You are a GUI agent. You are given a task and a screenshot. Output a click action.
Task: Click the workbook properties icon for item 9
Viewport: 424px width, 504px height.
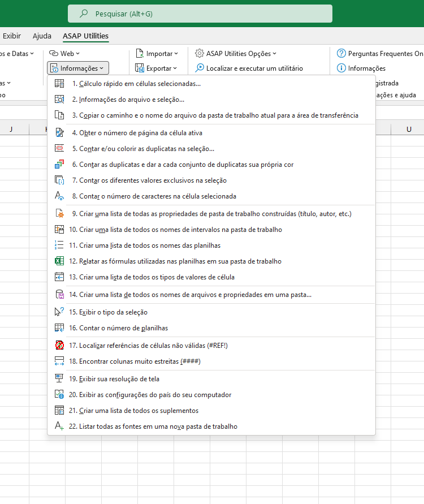tap(59, 213)
